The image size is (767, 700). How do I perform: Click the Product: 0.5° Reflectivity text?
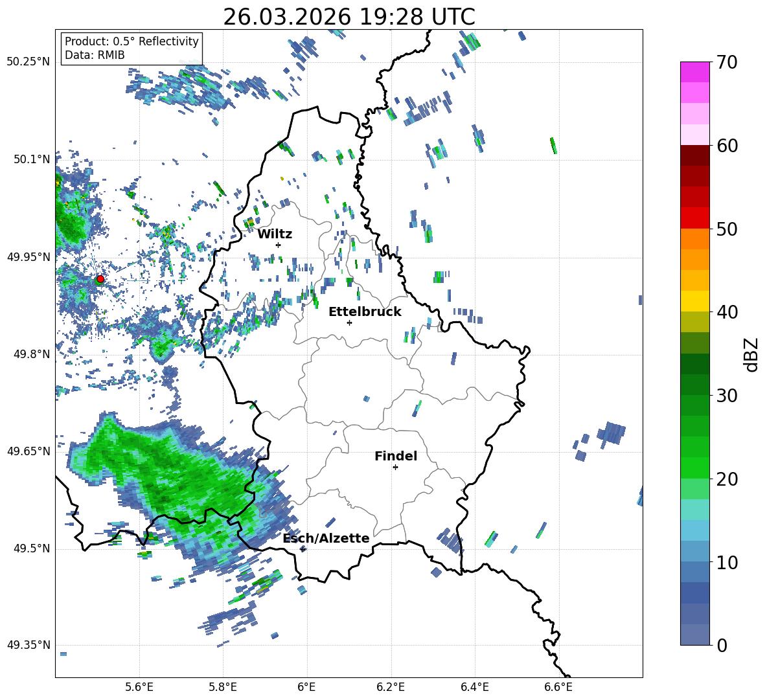pyautogui.click(x=132, y=41)
